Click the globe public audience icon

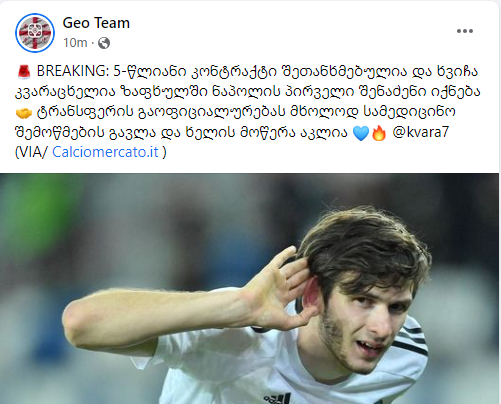pos(104,43)
